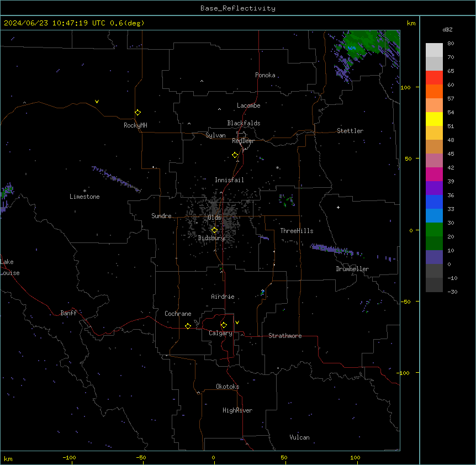The height and width of the screenshot is (465, 476).
Task: Click the Calgary city label
Action: 220,333
